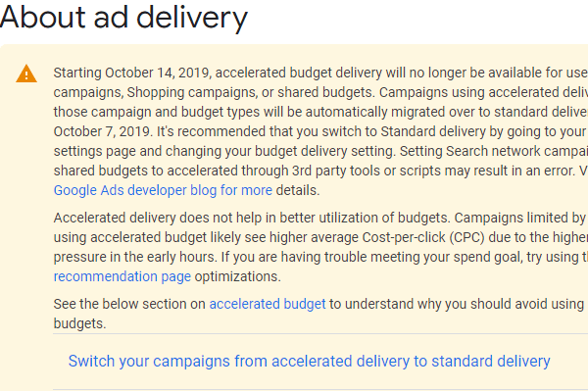Expand Switch your campaigns to standard delivery
Viewport: 588px width, 392px height.
tap(309, 361)
